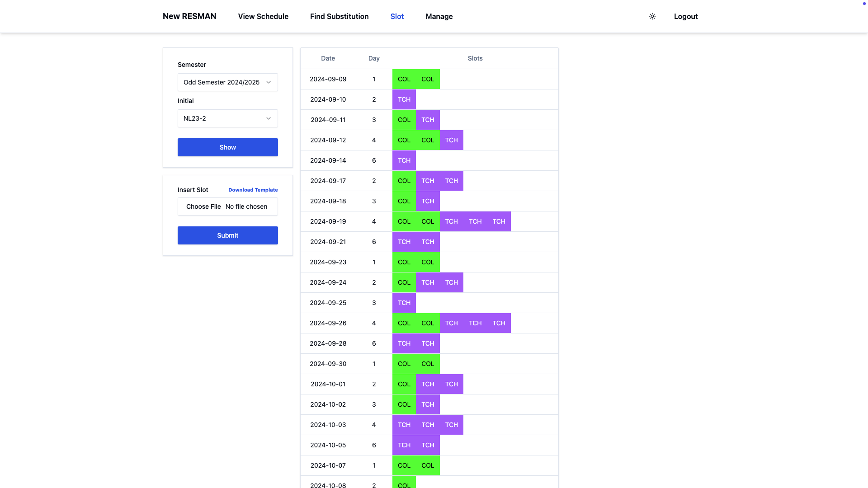Toggle the light/dark theme sun icon
Image resolution: width=868 pixels, height=488 pixels.
pyautogui.click(x=652, y=16)
